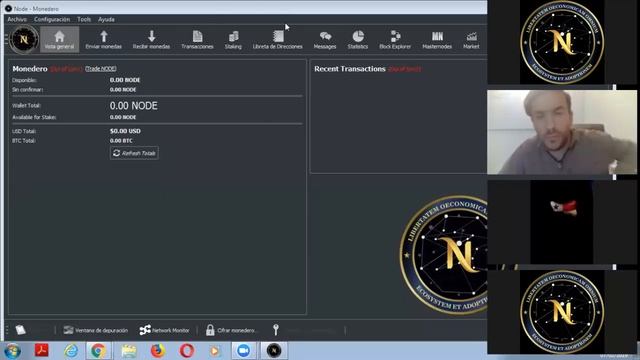Open the Configuración menu
Screen dimensions: 640x360
pos(52,19)
